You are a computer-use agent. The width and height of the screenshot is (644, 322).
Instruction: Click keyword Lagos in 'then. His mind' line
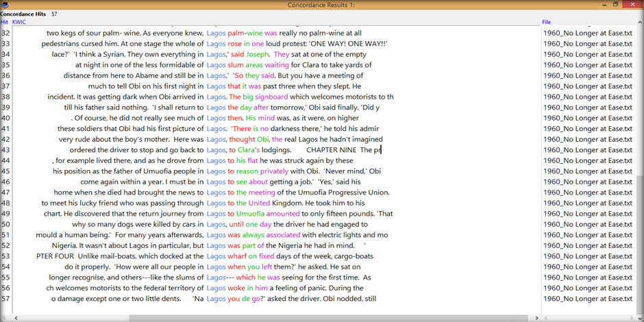216,119
